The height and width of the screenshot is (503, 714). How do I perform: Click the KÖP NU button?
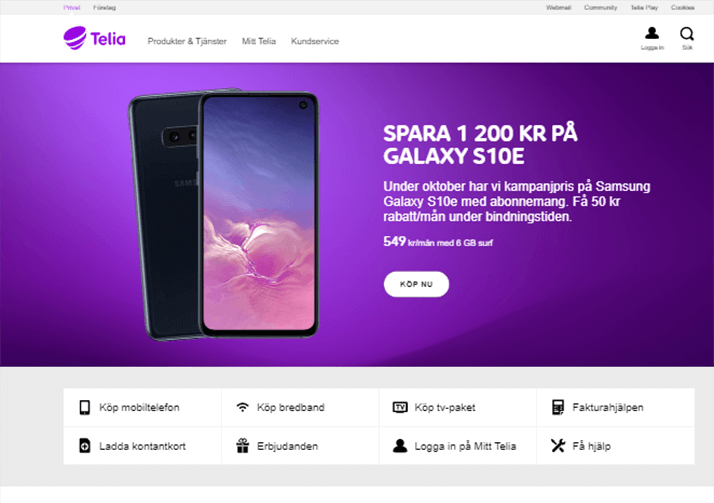pos(416,284)
